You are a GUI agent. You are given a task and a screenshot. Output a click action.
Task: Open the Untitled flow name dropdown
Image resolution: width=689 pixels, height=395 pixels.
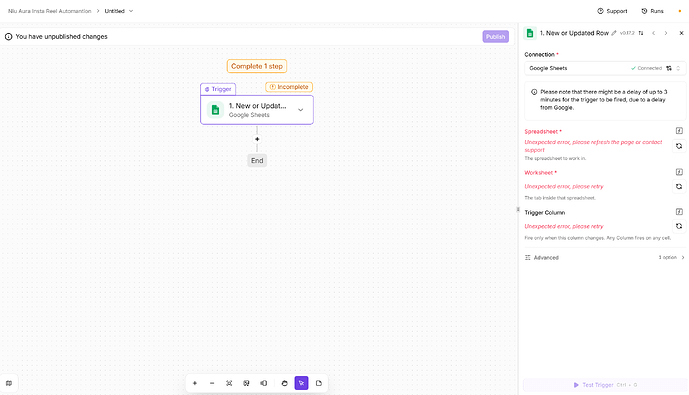(119, 11)
